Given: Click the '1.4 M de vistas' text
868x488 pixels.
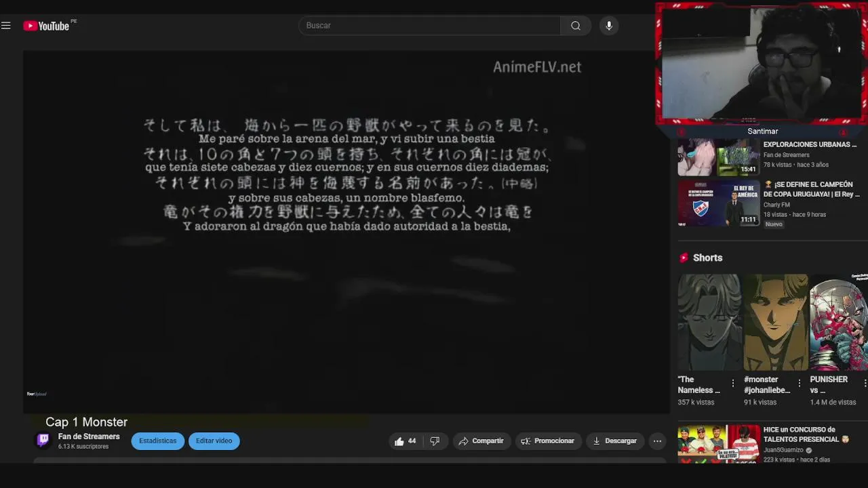Looking at the screenshot, I should [x=833, y=402].
